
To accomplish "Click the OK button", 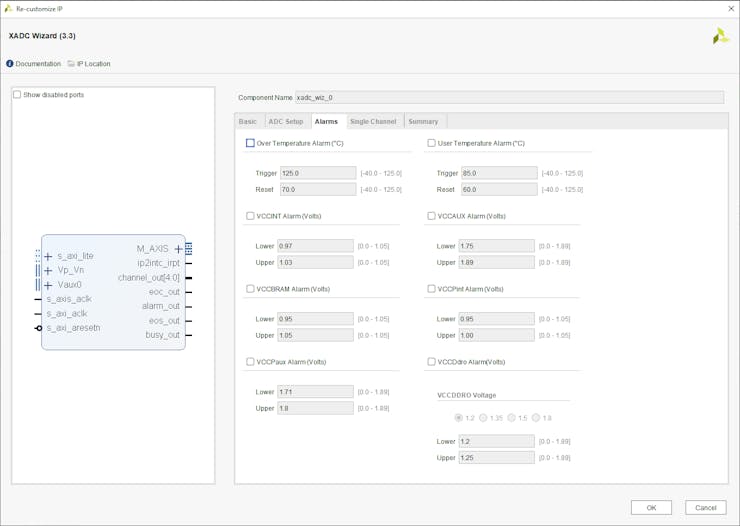I will (x=651, y=508).
